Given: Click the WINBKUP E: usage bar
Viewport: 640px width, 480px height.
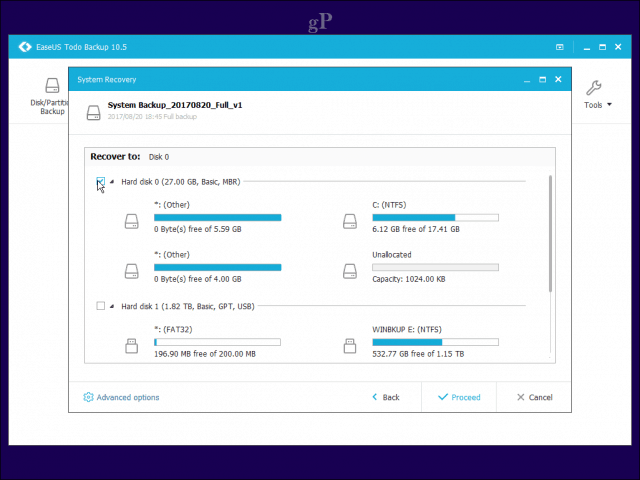Looking at the screenshot, I should [x=436, y=342].
